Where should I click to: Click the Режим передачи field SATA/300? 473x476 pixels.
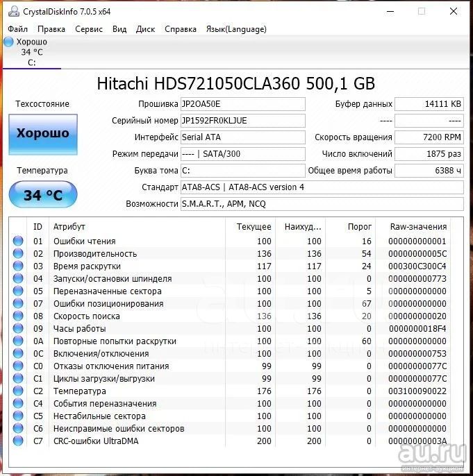point(242,154)
